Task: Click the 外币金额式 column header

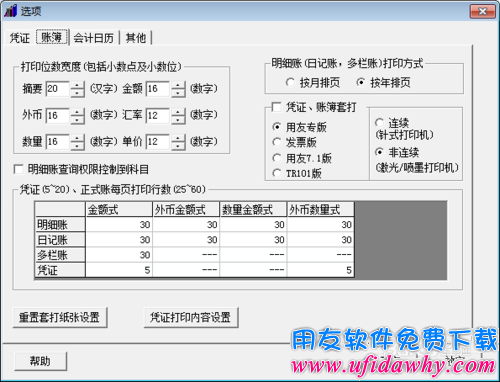Action: [186, 210]
